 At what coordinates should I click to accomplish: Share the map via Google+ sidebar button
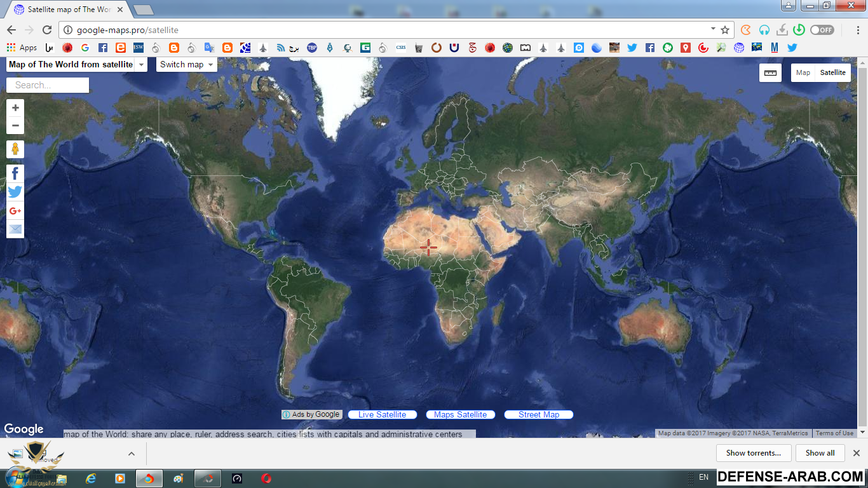click(x=15, y=210)
